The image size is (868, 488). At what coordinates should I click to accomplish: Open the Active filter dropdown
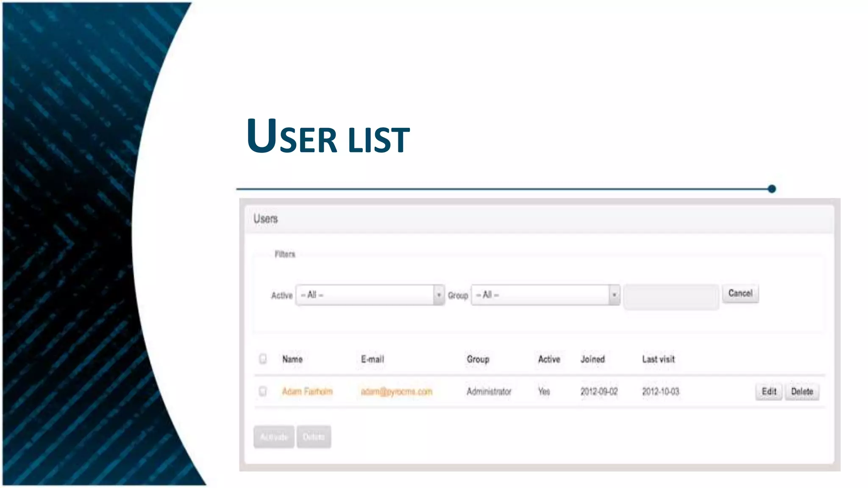[x=370, y=295]
